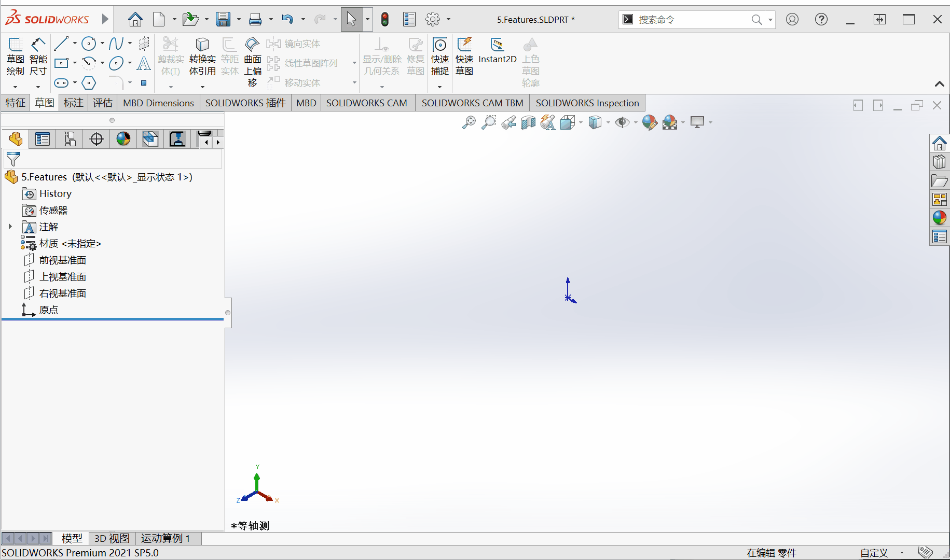Expand the 注解 (Annotations) tree node
This screenshot has width=950, height=560.
click(x=10, y=227)
